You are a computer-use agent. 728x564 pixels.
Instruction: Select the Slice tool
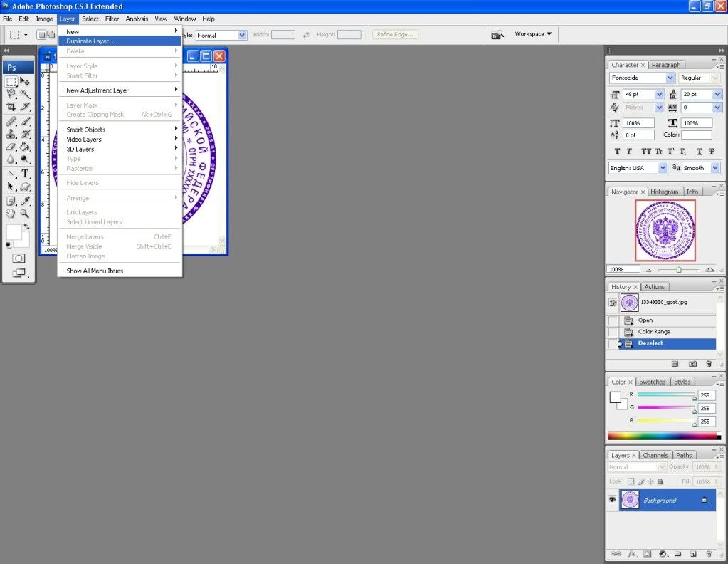[25, 106]
